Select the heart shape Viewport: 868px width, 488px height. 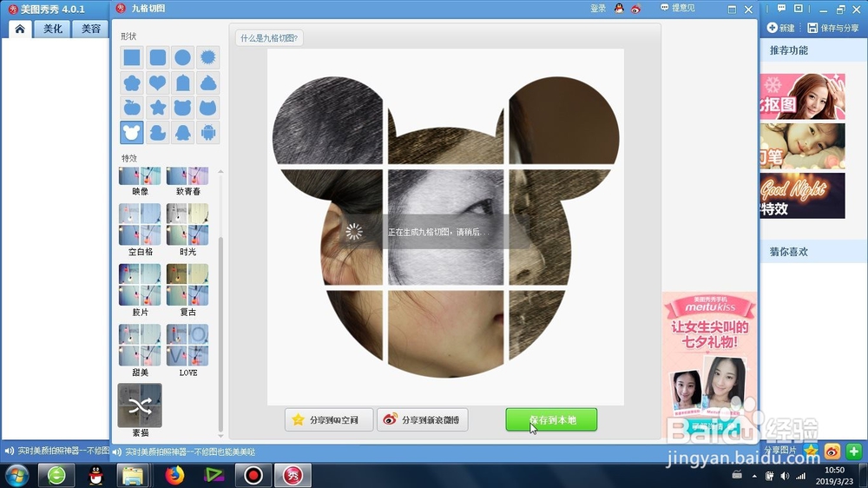click(157, 82)
